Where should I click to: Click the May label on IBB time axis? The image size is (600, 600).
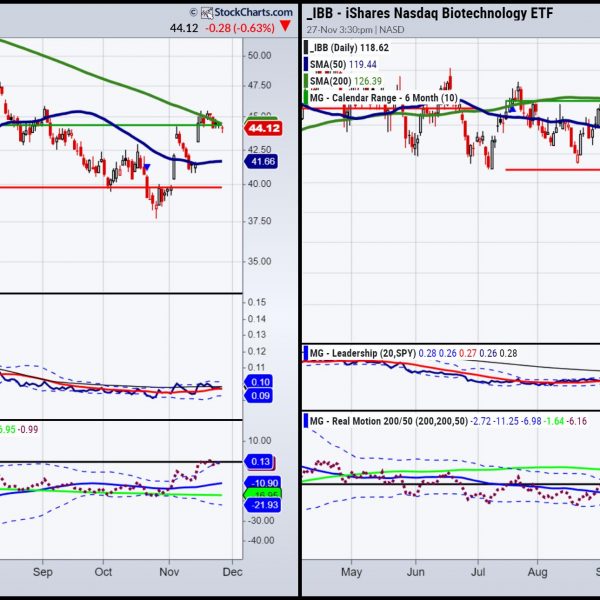point(351,572)
